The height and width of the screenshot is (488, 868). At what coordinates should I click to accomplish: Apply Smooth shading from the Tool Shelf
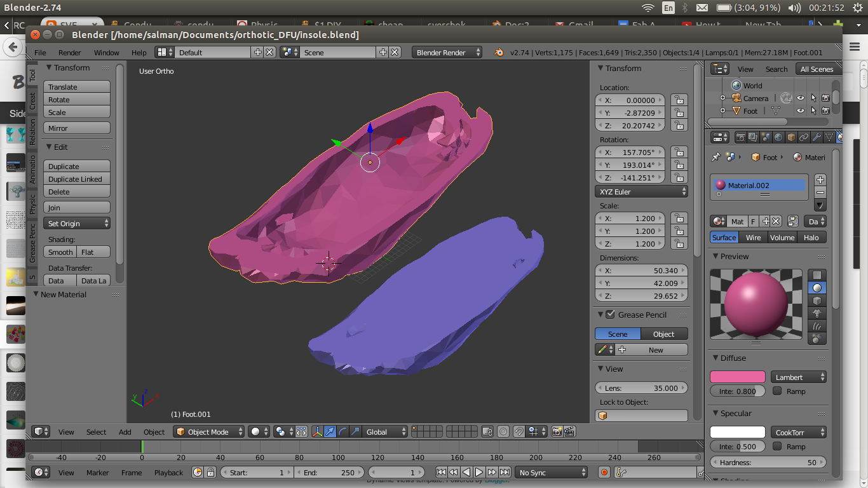click(60, 252)
